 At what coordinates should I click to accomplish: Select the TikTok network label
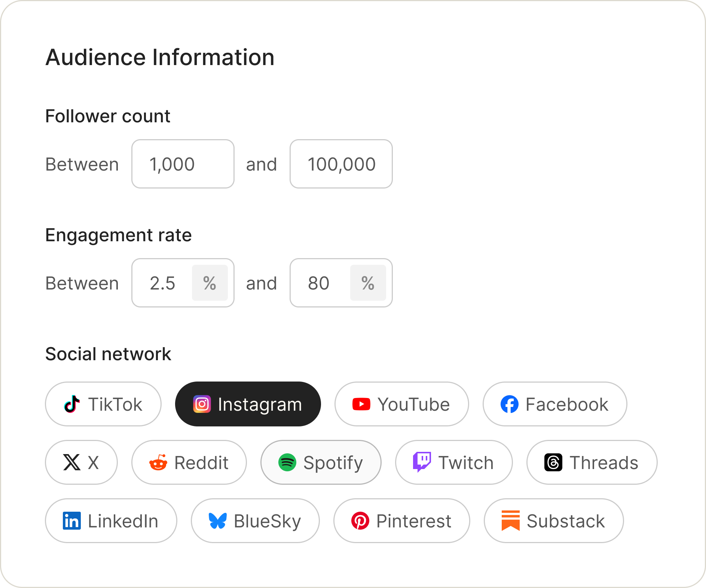[115, 404]
